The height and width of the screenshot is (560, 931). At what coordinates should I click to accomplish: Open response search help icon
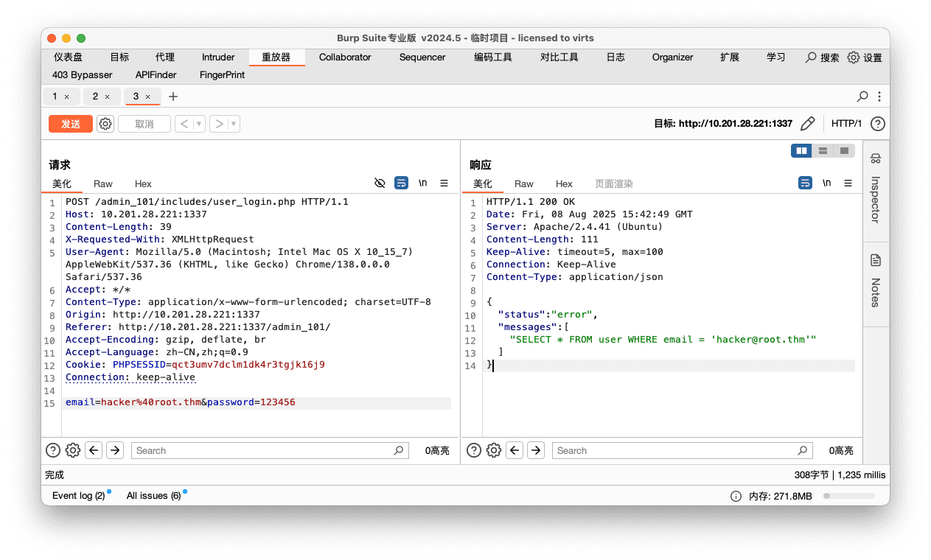[x=474, y=450]
